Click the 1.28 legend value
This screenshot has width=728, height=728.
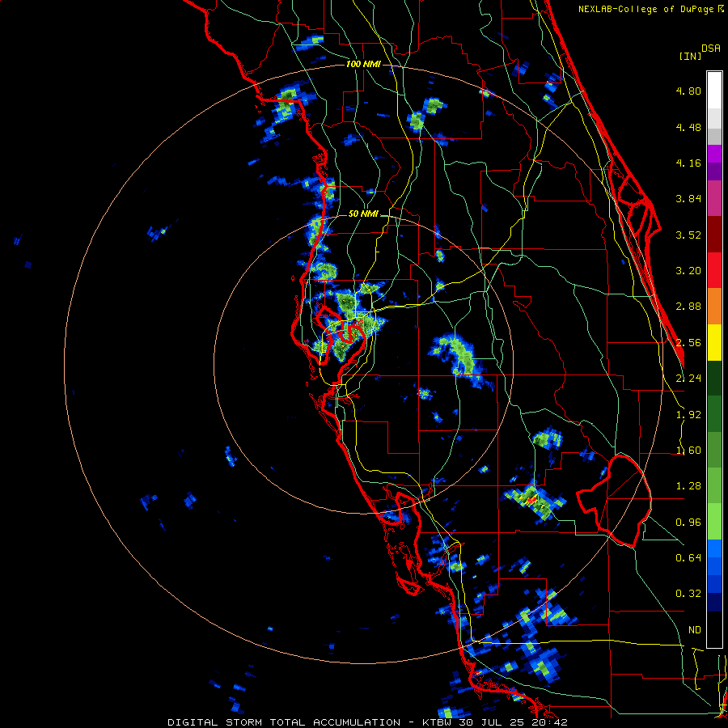(x=688, y=486)
